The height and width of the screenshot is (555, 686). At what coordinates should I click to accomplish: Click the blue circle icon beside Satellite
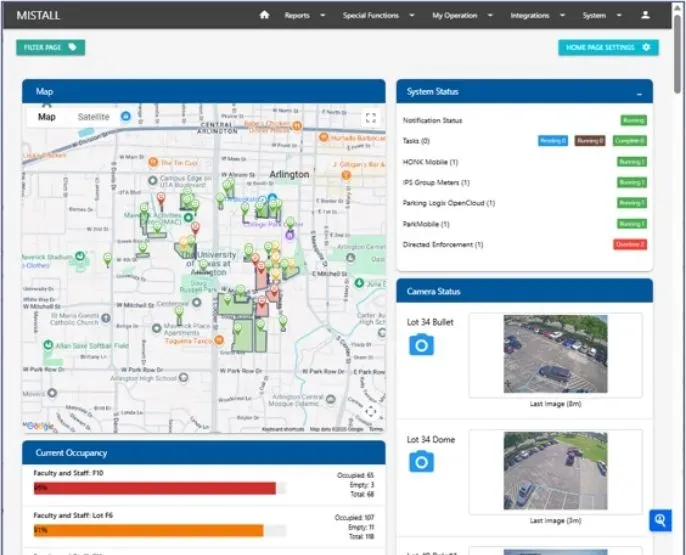(126, 116)
